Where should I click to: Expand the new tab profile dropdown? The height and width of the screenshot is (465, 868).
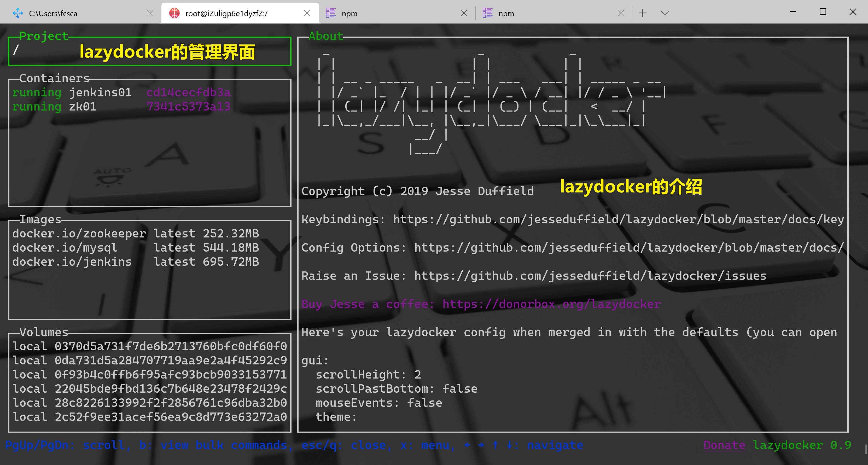coord(665,13)
